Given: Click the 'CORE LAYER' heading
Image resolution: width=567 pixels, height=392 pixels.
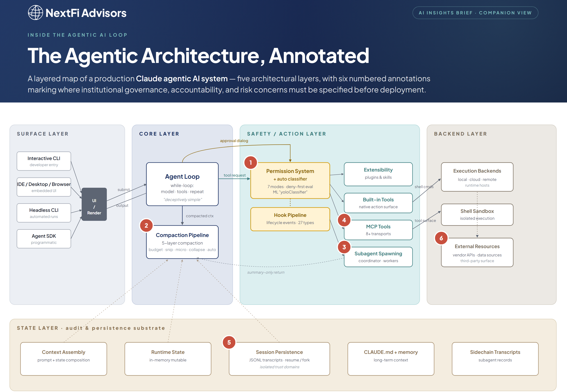Looking at the screenshot, I should [159, 134].
